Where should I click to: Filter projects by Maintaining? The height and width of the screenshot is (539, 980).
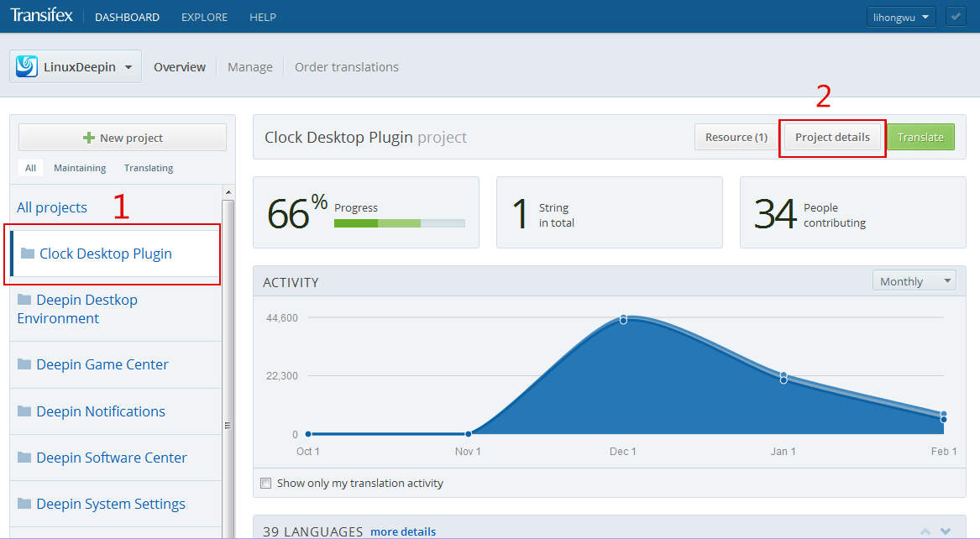tap(80, 168)
